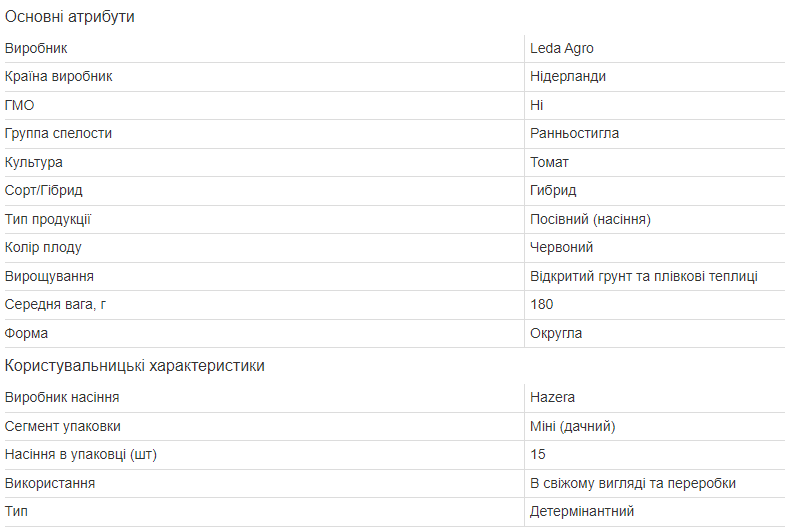Click the 'Hazera' seed producer value

coord(552,397)
